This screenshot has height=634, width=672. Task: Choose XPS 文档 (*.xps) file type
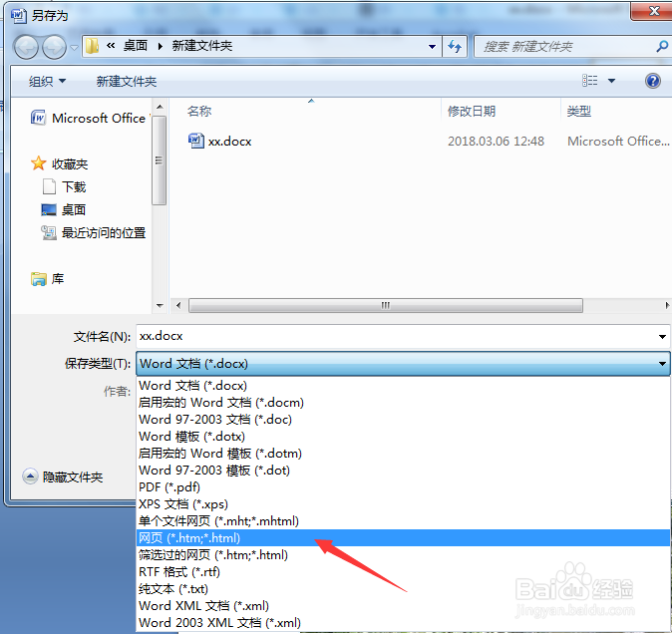coord(403,504)
